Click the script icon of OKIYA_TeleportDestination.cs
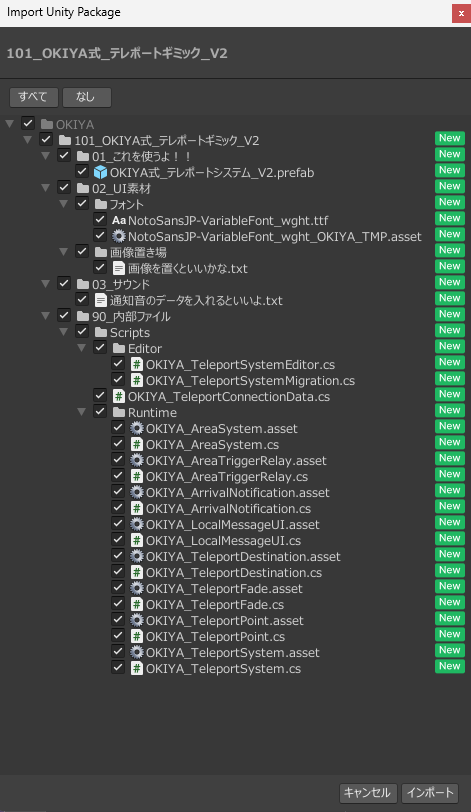This screenshot has height=812, width=471. coord(136,573)
